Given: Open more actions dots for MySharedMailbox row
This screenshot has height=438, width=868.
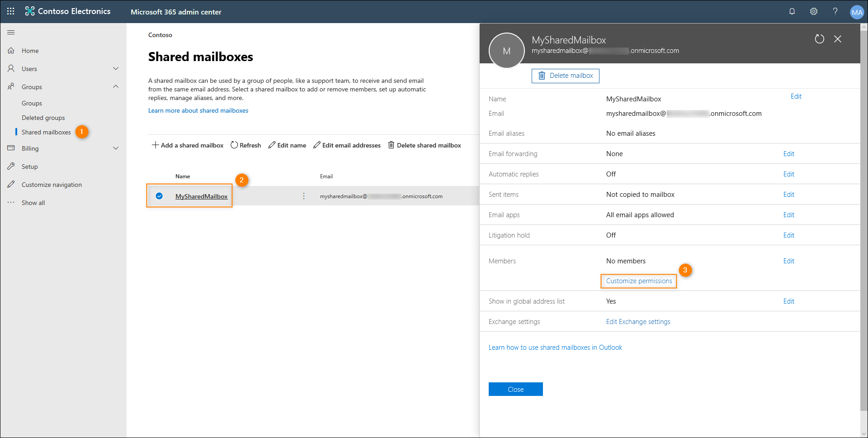Looking at the screenshot, I should [x=303, y=196].
